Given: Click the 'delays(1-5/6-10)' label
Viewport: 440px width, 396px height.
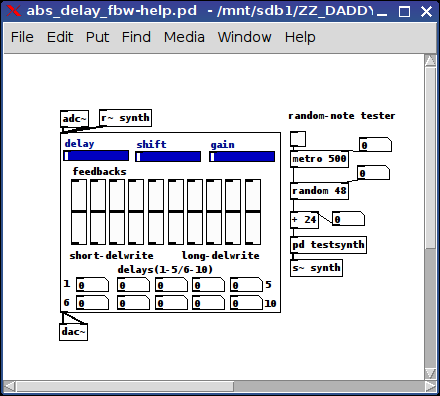Looking at the screenshot, I should click(x=165, y=269).
